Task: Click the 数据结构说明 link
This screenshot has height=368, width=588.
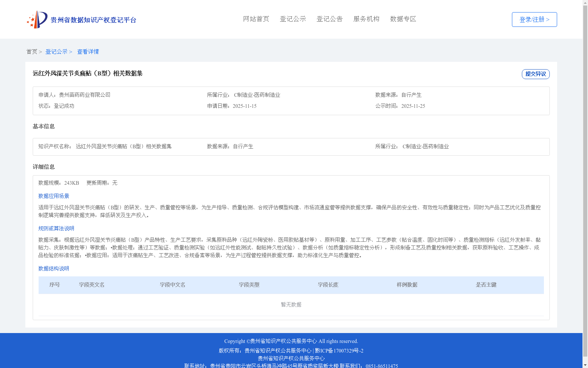Action: tap(53, 269)
